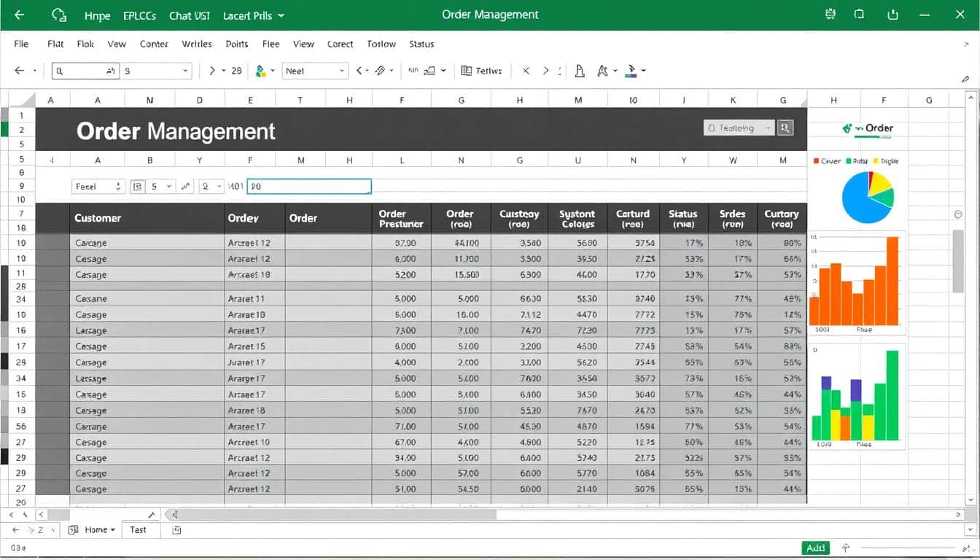Click the stamp icon in toolbar
The image size is (980, 560).
pos(580,71)
